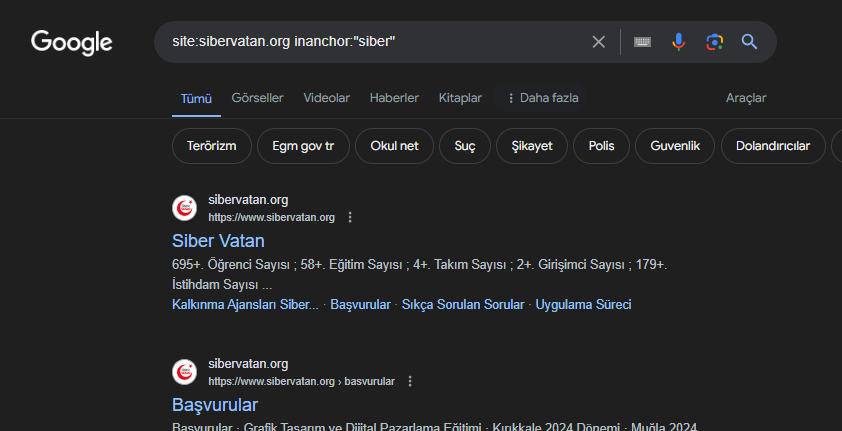Screen dimensions: 842x431
Task: Open the Araçlar search tools
Action: click(745, 98)
